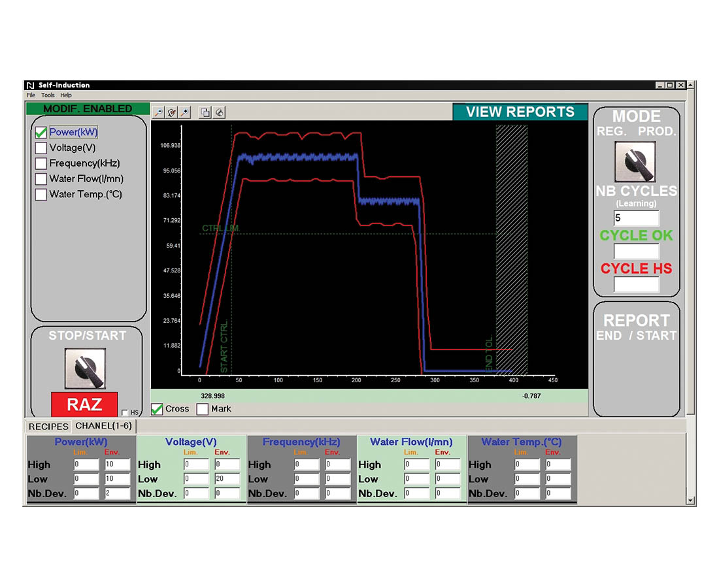Click the Self-Induction title bar app icon
This screenshot has width=719, height=588.
[30, 85]
